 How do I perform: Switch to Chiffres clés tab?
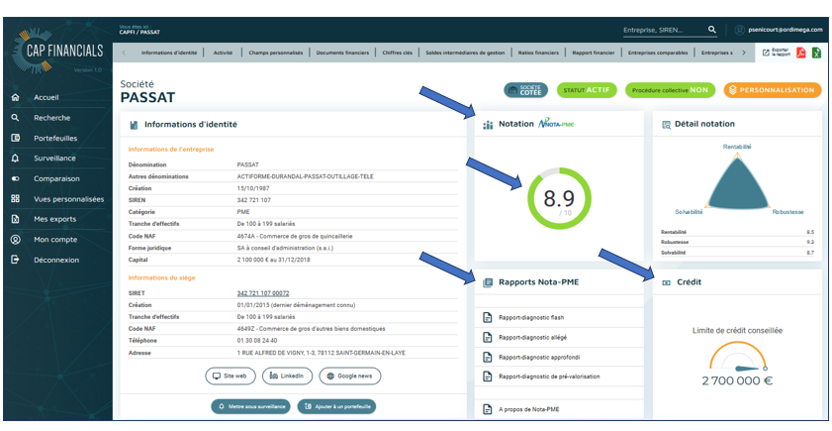click(x=397, y=53)
